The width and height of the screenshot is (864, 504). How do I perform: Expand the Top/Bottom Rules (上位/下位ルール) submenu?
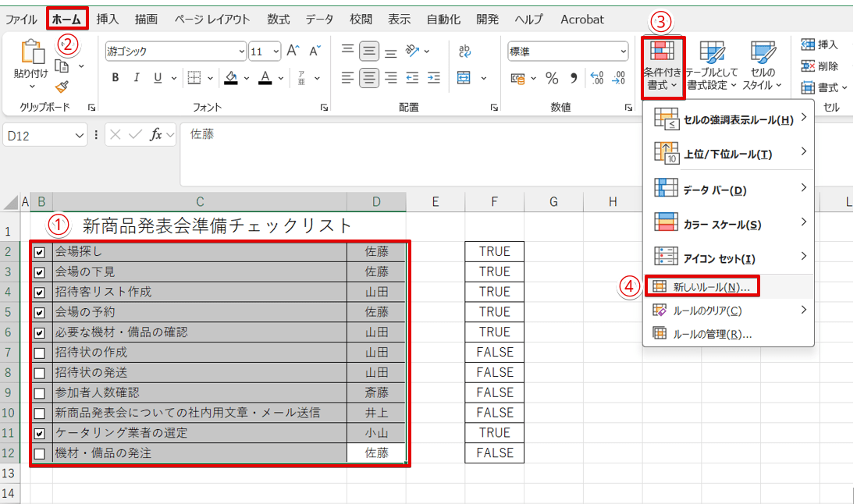[x=728, y=153]
